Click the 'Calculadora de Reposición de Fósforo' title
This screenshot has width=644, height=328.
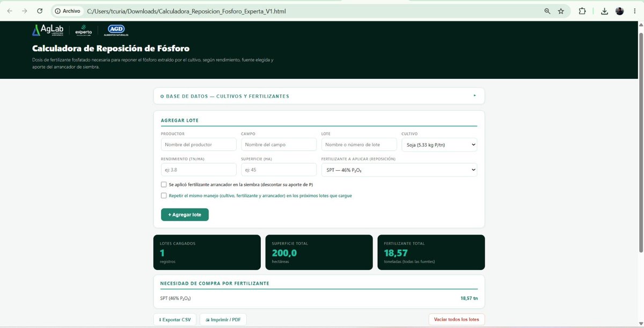pos(111,48)
